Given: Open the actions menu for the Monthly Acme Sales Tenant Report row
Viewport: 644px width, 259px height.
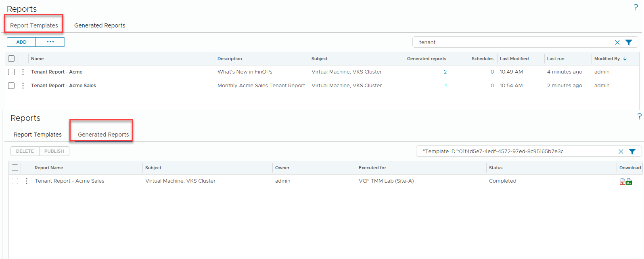Looking at the screenshot, I should point(23,86).
